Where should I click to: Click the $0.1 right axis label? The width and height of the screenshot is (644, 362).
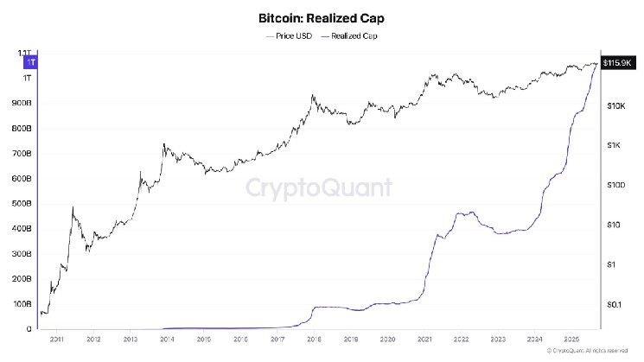click(616, 305)
